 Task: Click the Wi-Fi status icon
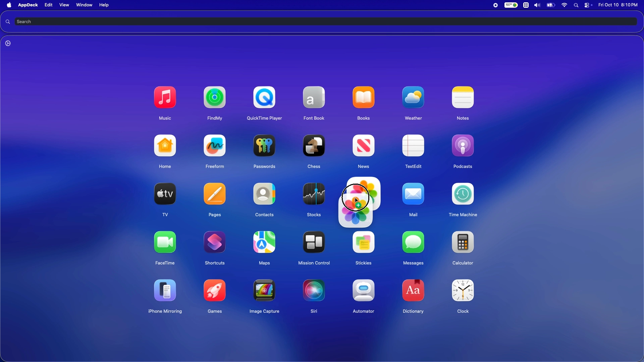click(x=565, y=5)
